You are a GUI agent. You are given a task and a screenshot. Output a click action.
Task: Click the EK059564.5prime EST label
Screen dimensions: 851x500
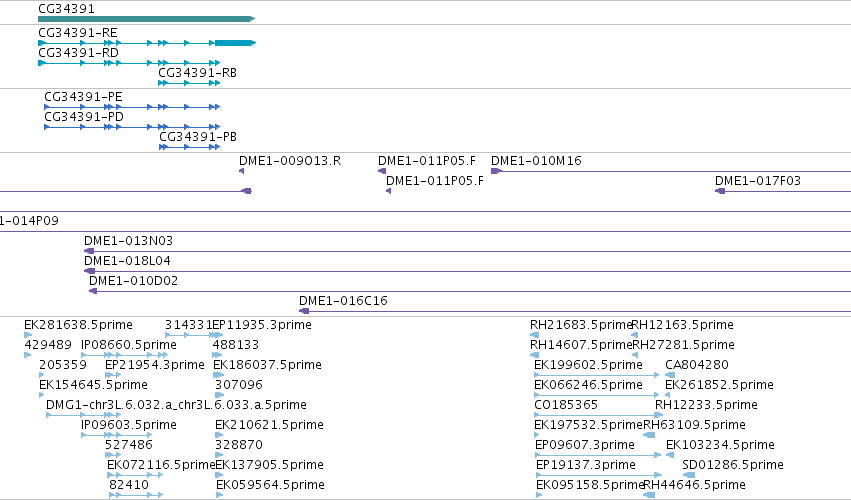click(270, 485)
